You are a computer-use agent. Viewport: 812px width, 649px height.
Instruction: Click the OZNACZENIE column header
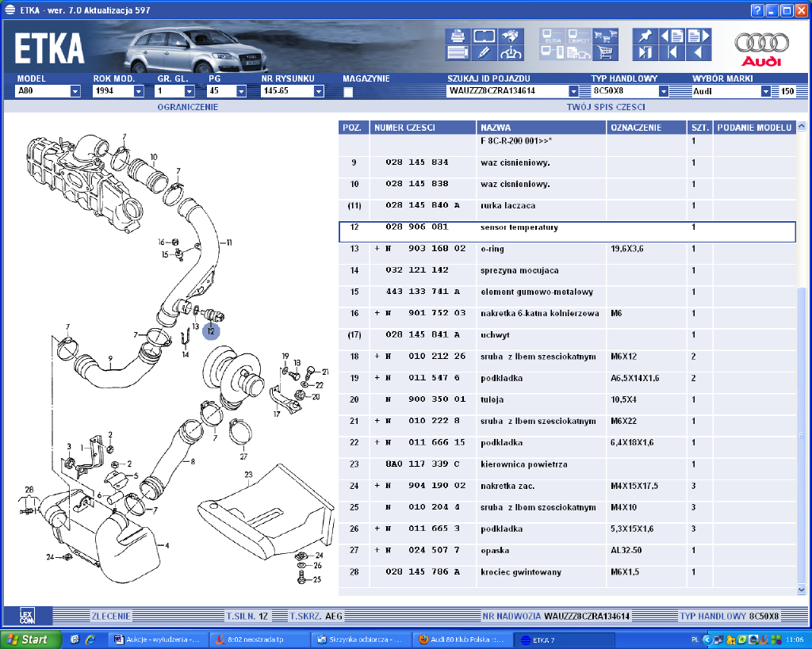(x=647, y=128)
